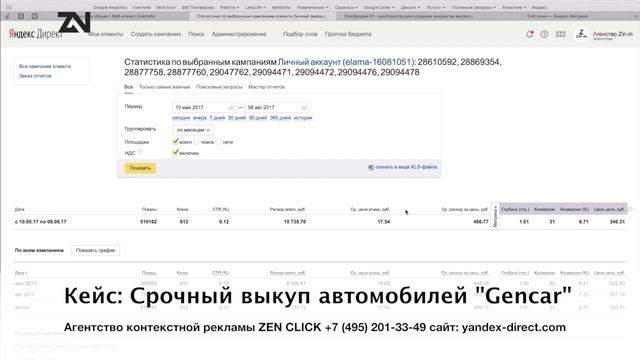640x360 pixels.
Task: Open the Сервисы bookmarks folder dropdown
Action: (346, 7)
